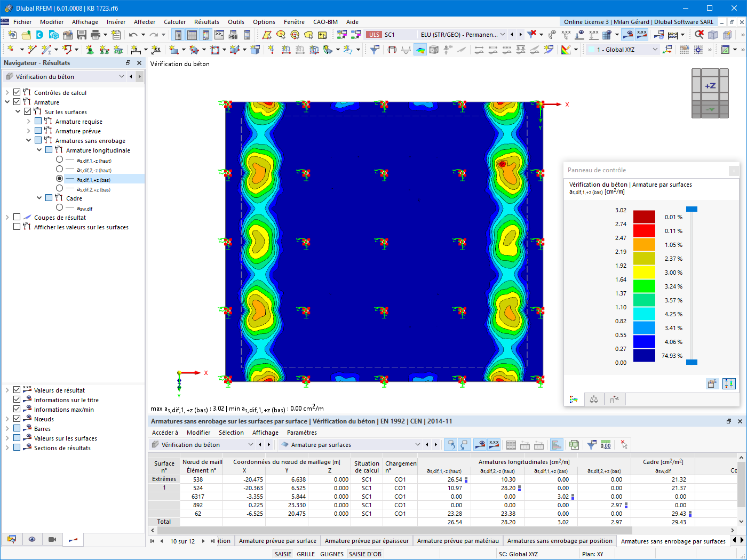Screen dimensions: 747x560
Task: Click the color scale tab icon in control panel
Action: click(574, 399)
